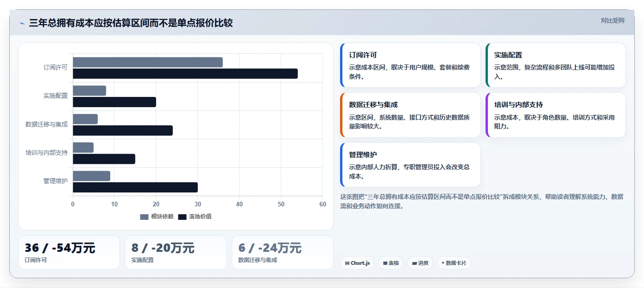Click the 培训与内部支持 dark bar
This screenshot has height=288, width=644.
point(104,159)
